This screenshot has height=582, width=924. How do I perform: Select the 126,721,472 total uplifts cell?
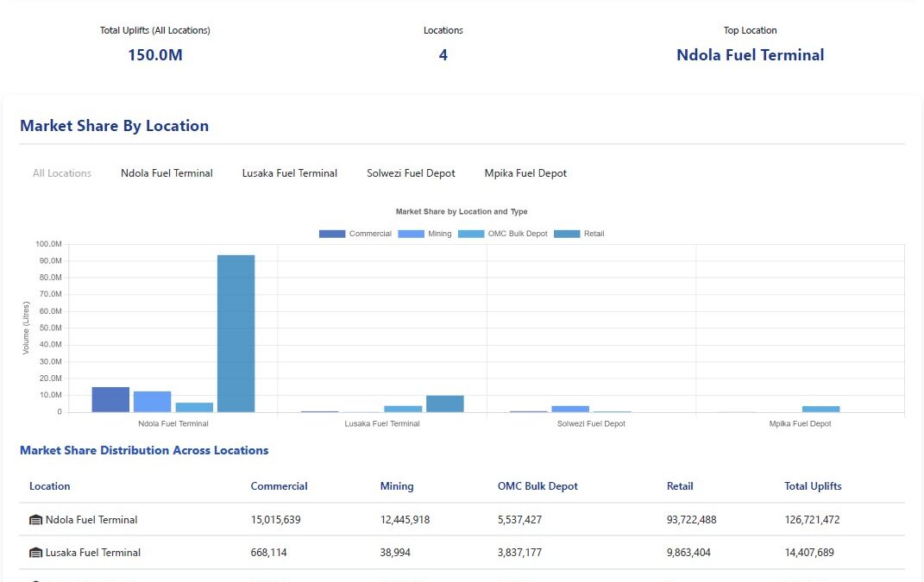pyautogui.click(x=812, y=520)
